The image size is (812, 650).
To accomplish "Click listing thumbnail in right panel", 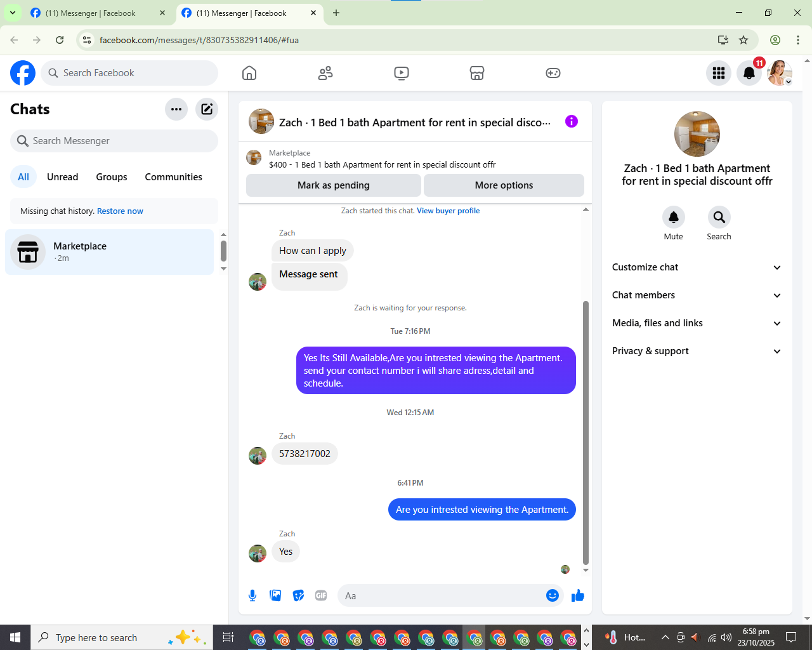I will click(697, 134).
